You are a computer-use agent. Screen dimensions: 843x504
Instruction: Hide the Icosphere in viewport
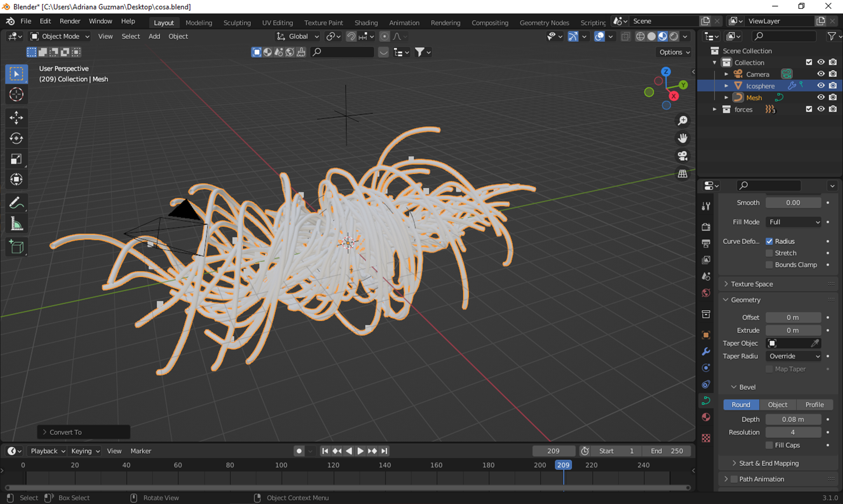tap(821, 86)
